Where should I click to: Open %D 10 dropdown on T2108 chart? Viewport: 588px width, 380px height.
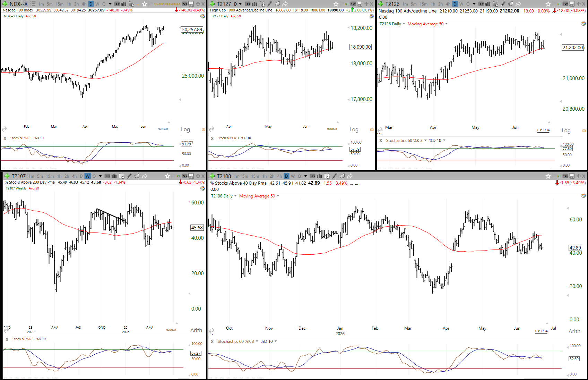point(276,341)
